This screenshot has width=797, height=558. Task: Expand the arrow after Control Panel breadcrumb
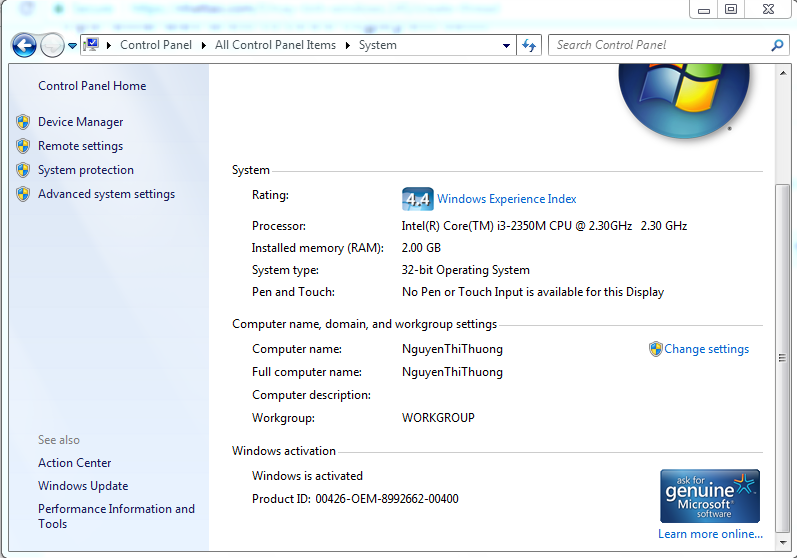tap(204, 45)
